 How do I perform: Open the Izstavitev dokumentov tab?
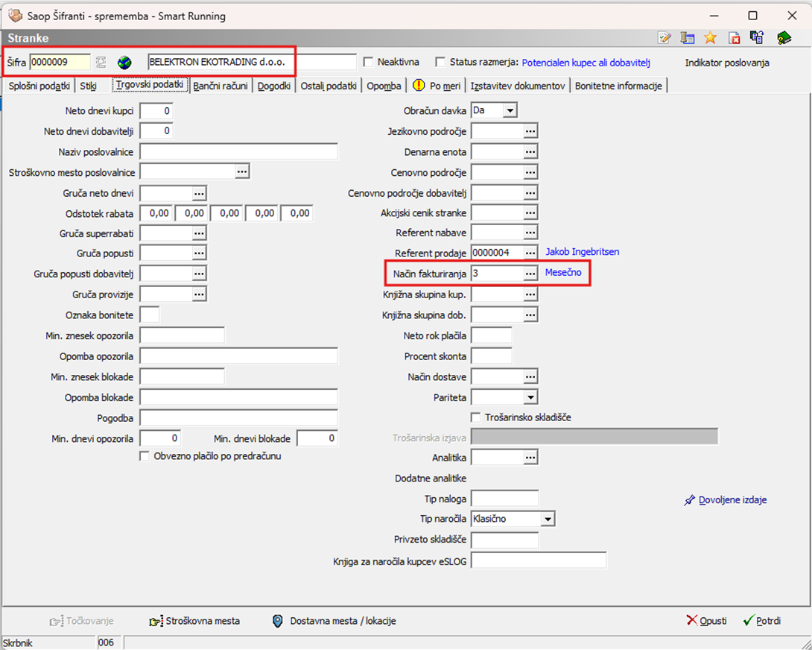coord(518,86)
